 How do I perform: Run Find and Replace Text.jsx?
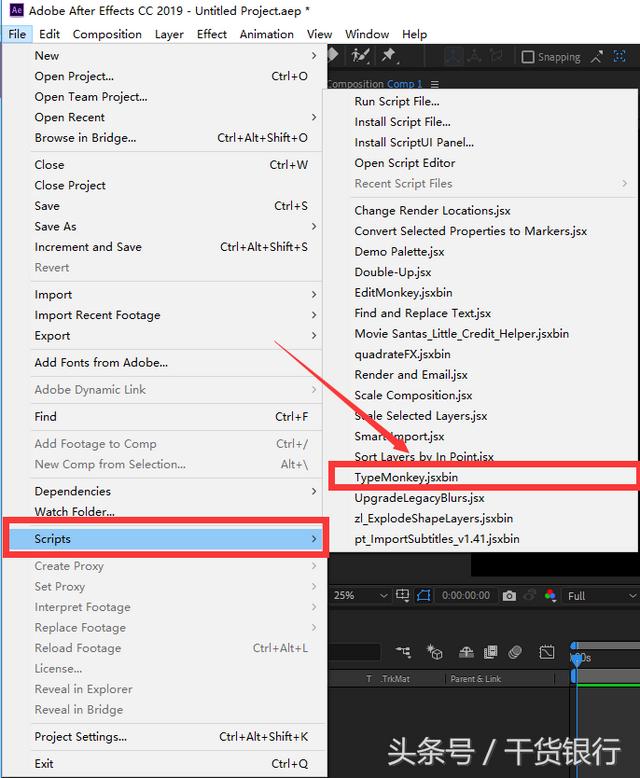(x=480, y=313)
